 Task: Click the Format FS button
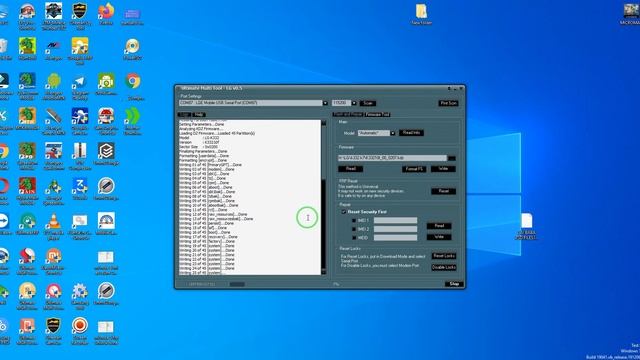pos(414,169)
